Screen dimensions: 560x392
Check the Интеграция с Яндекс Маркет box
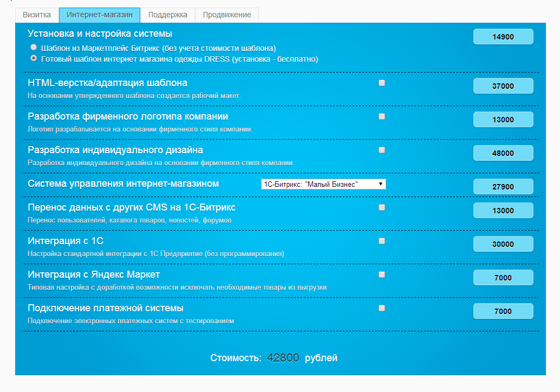pos(382,275)
